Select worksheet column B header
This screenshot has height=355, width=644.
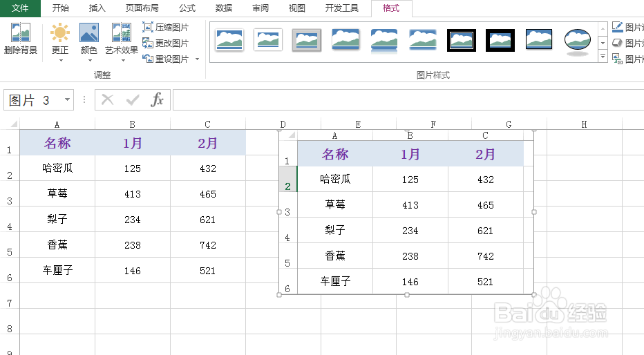point(132,124)
